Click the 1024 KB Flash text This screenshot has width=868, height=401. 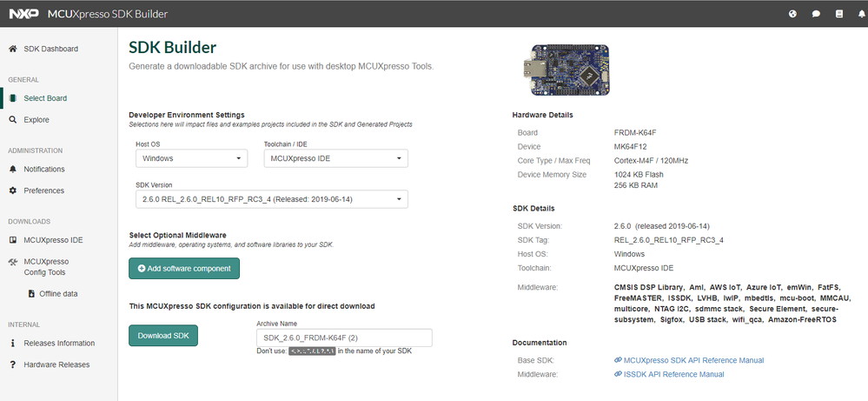click(x=639, y=175)
